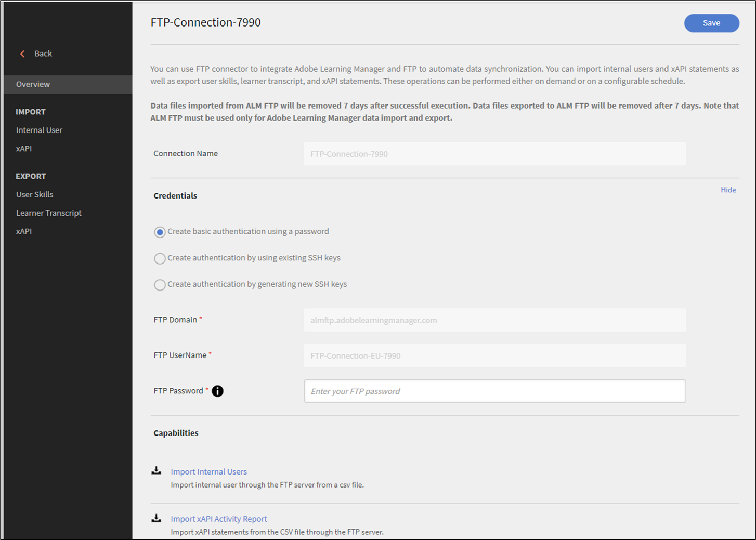Hide the Credentials section
The height and width of the screenshot is (540, 756).
click(728, 190)
